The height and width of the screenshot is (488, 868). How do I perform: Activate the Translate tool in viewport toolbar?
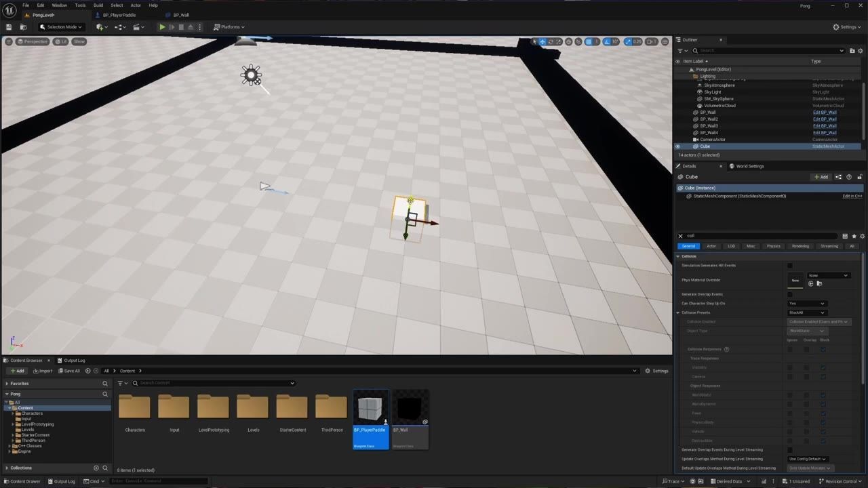[542, 41]
